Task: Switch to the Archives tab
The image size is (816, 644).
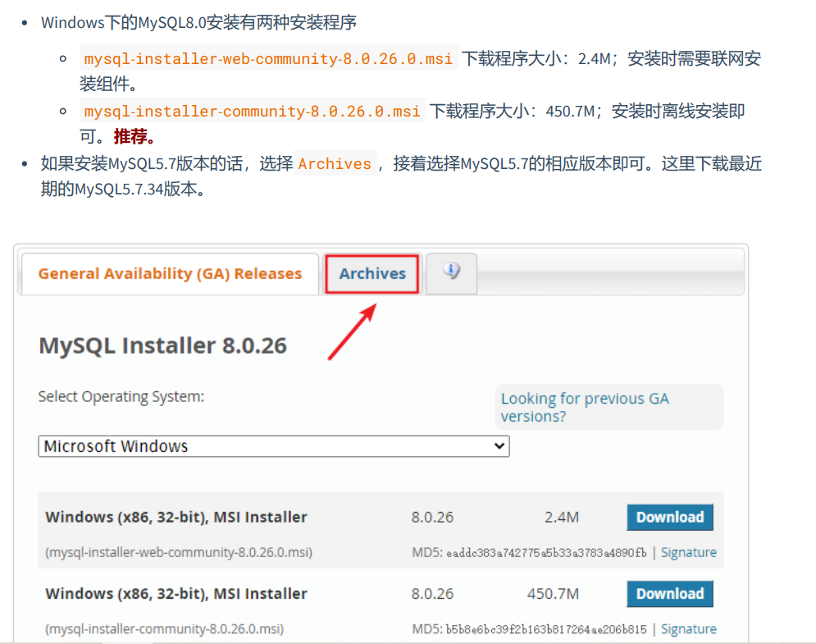Action: click(372, 274)
